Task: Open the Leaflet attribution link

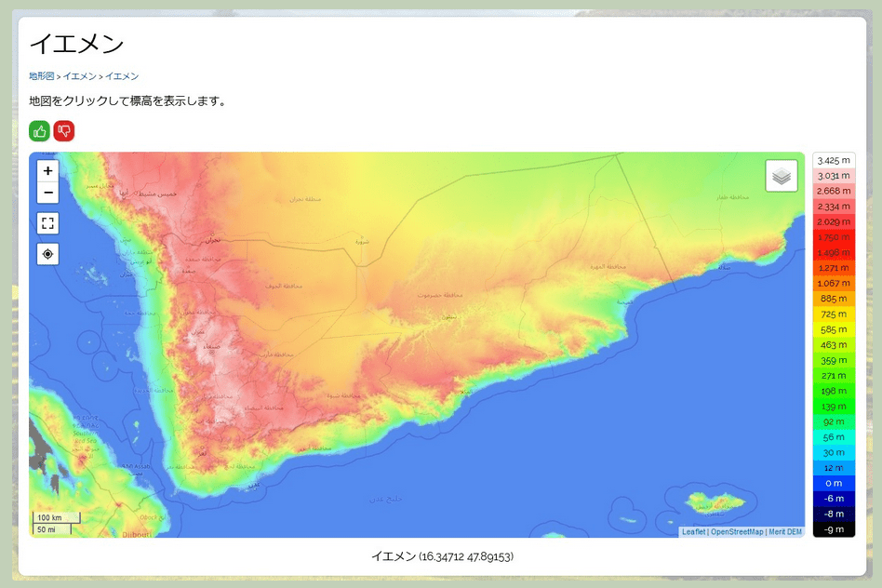Action: (693, 532)
